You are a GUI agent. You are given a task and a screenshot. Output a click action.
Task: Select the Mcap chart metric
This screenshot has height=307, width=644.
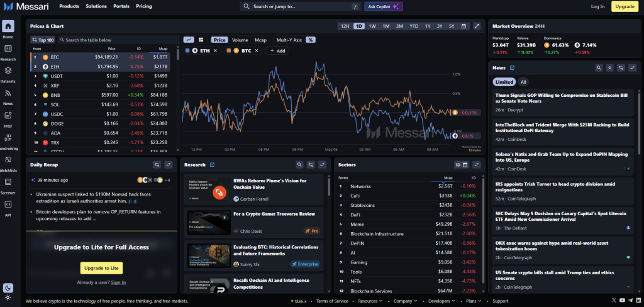(261, 40)
